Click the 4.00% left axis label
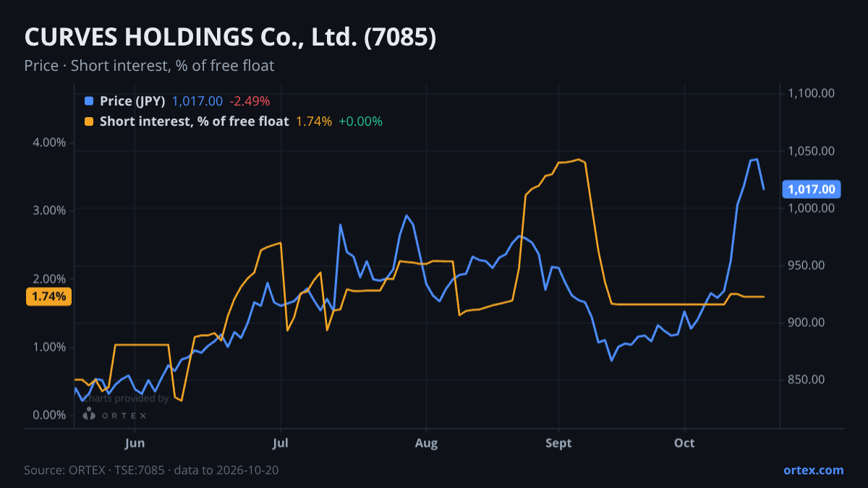Viewport: 868px width, 488px height. pyautogui.click(x=50, y=142)
